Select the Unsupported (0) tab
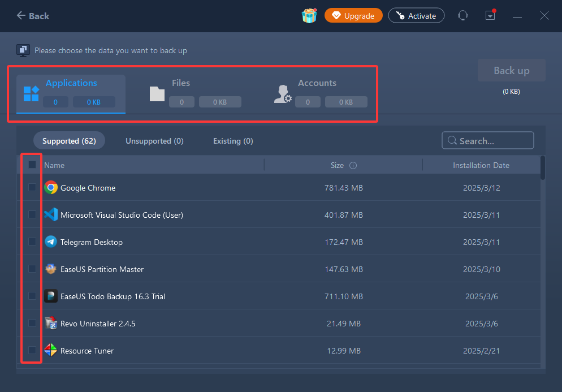Screen dimensions: 562x392 154,141
